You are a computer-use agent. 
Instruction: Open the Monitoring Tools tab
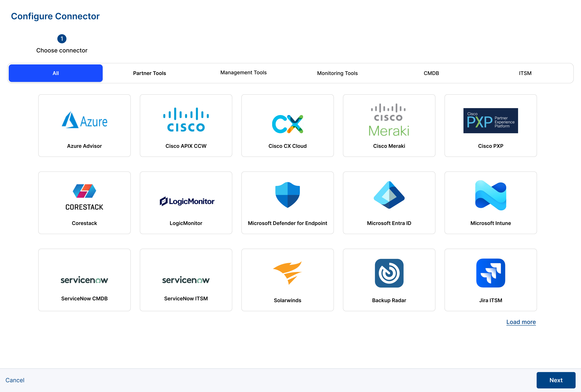click(x=337, y=73)
